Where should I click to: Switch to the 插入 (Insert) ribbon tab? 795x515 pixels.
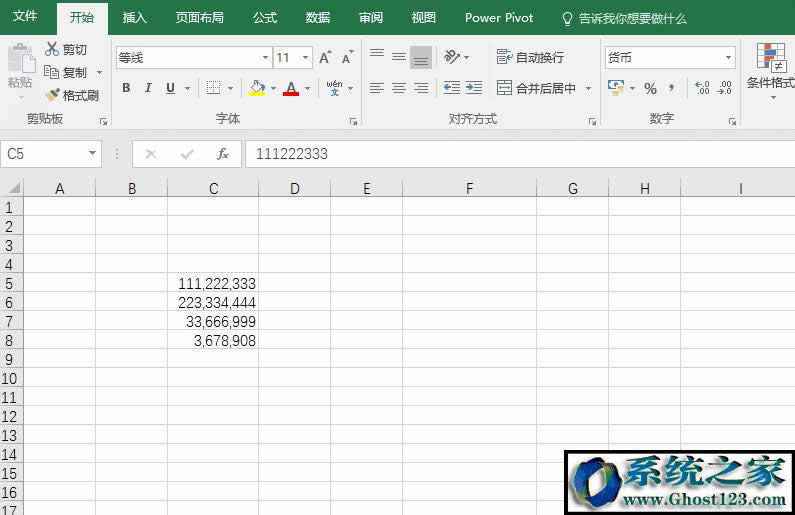134,18
